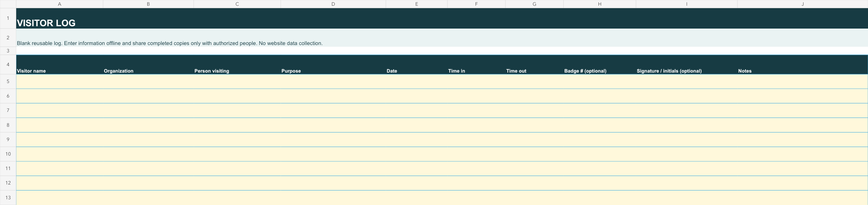Click Signature cell in row 9

pos(687,139)
